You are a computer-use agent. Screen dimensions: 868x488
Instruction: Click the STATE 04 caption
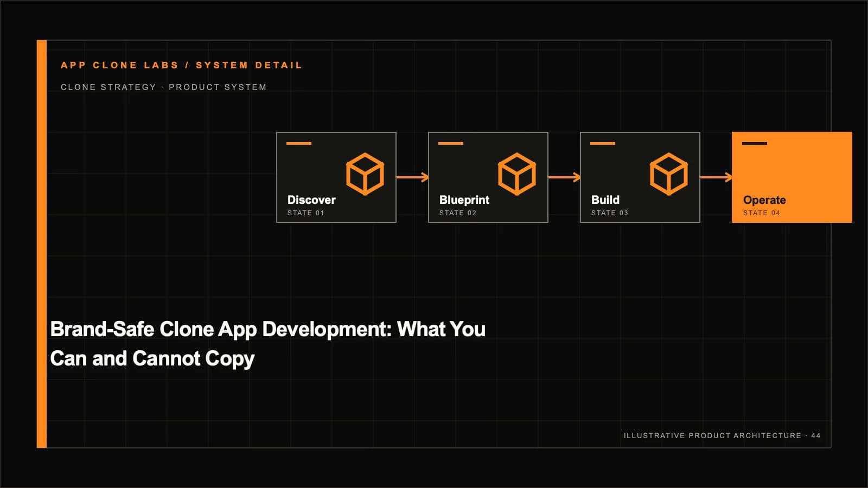762,213
